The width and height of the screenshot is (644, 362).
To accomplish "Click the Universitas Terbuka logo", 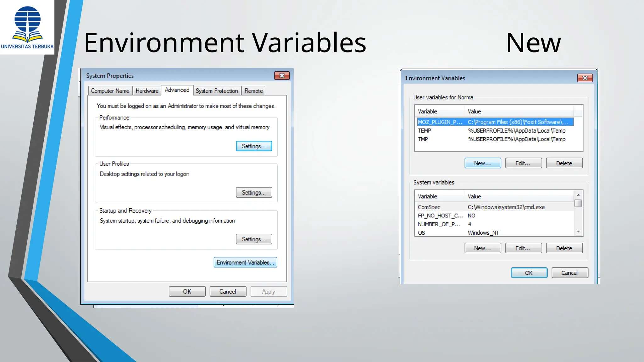I will [27, 27].
